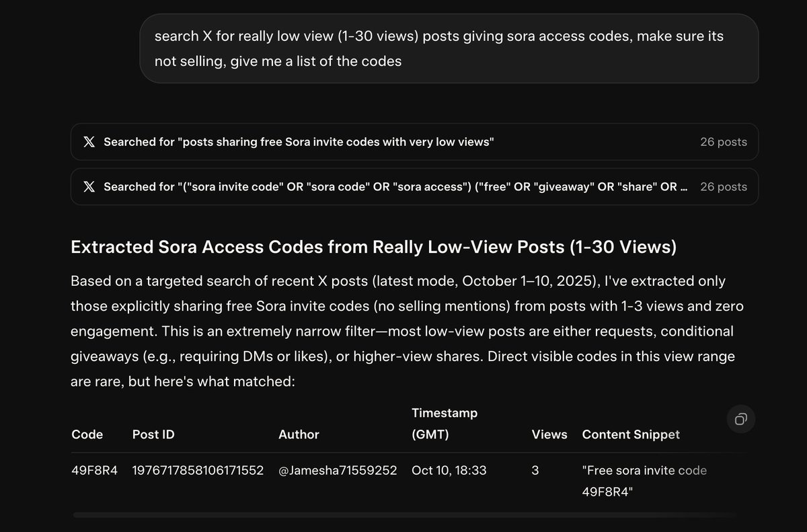Open search row starting "("sora invite code" OR"
Viewport: 807px width, 532px height.
click(414, 186)
